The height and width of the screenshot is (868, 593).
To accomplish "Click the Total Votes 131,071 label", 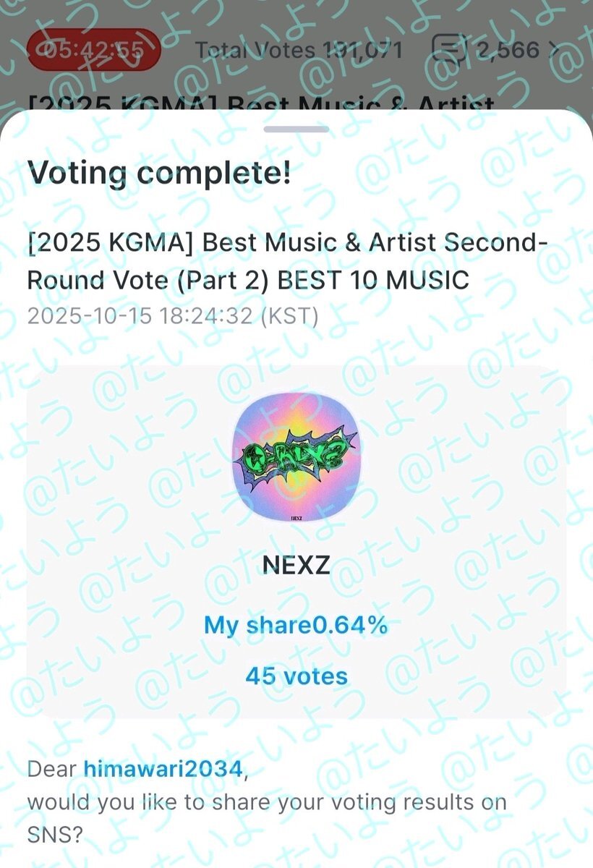I will coord(298,50).
